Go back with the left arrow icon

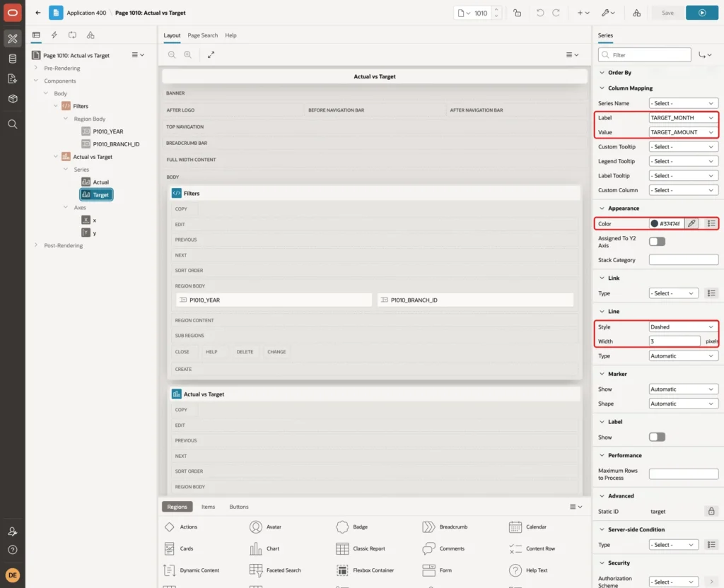(x=38, y=13)
